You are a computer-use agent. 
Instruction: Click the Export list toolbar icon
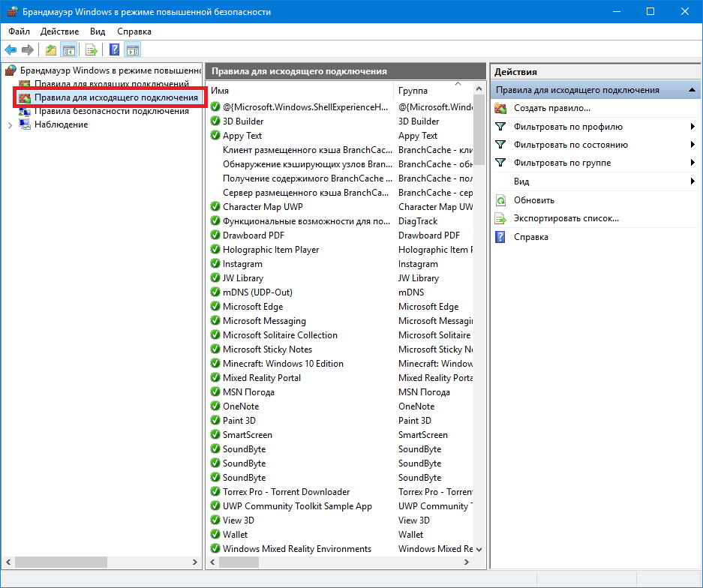click(x=91, y=49)
